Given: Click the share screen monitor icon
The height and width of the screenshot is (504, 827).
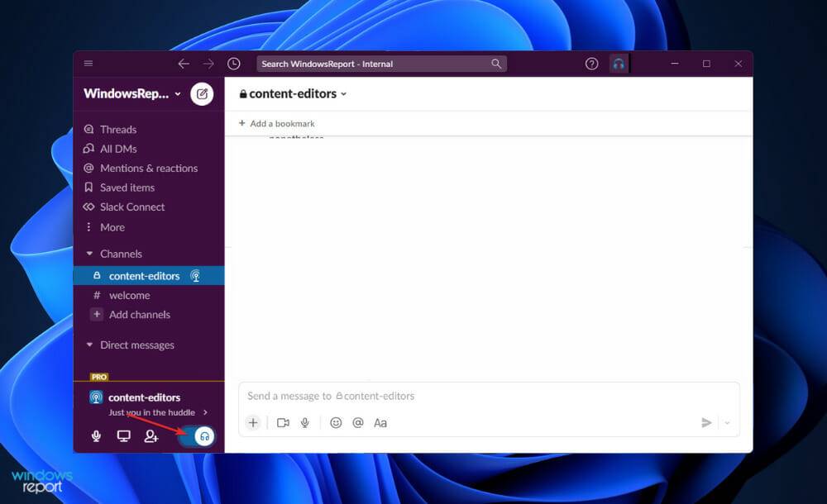Looking at the screenshot, I should (123, 436).
